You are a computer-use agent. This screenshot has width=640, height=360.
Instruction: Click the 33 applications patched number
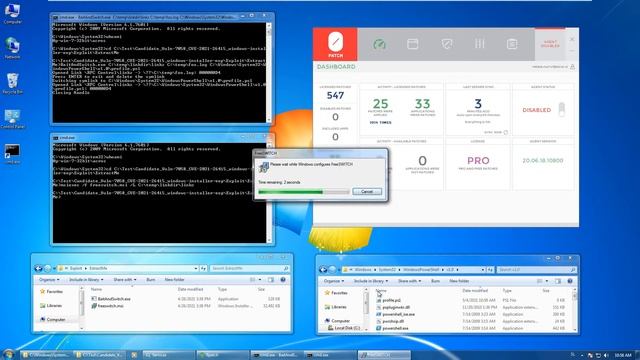[x=422, y=104]
